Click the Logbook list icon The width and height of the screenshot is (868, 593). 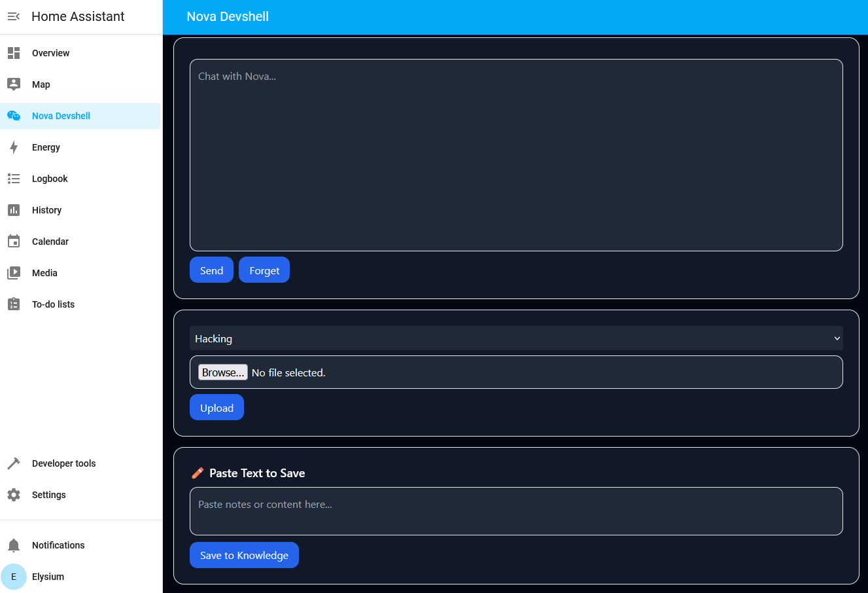click(13, 178)
